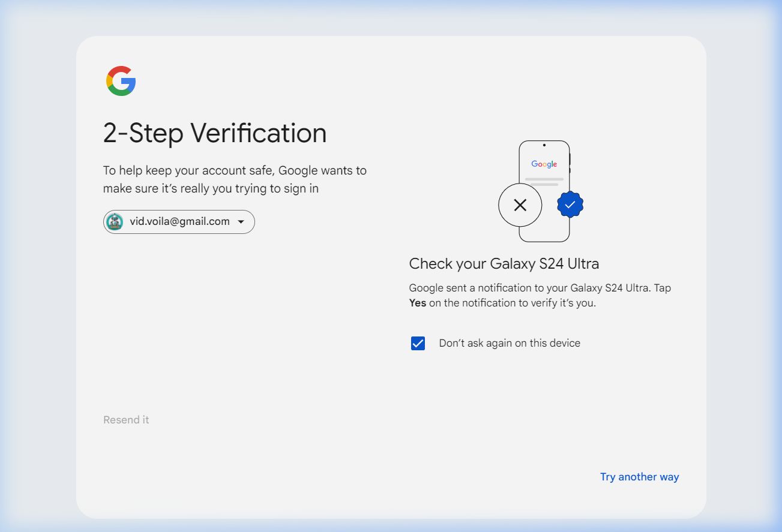
Task: Click the Google "G" logo
Action: tap(121, 81)
